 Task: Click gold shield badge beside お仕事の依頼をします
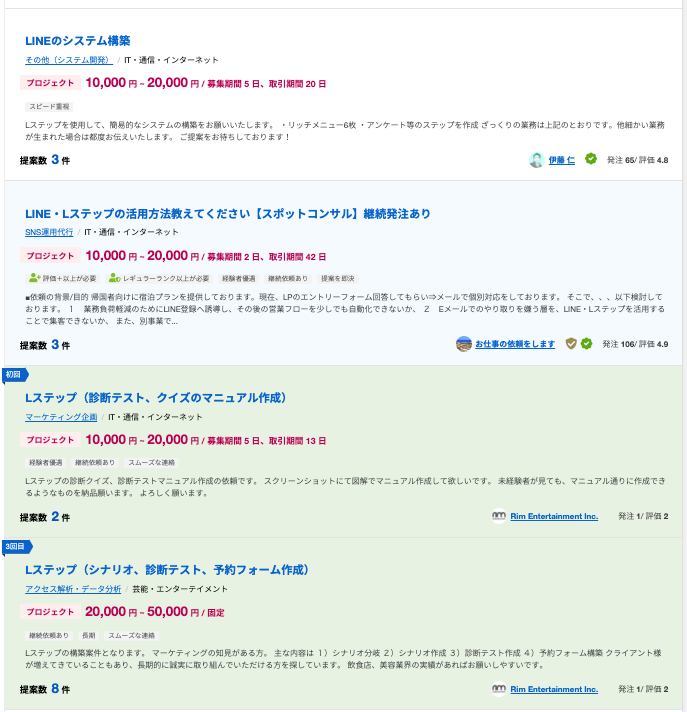click(x=571, y=344)
